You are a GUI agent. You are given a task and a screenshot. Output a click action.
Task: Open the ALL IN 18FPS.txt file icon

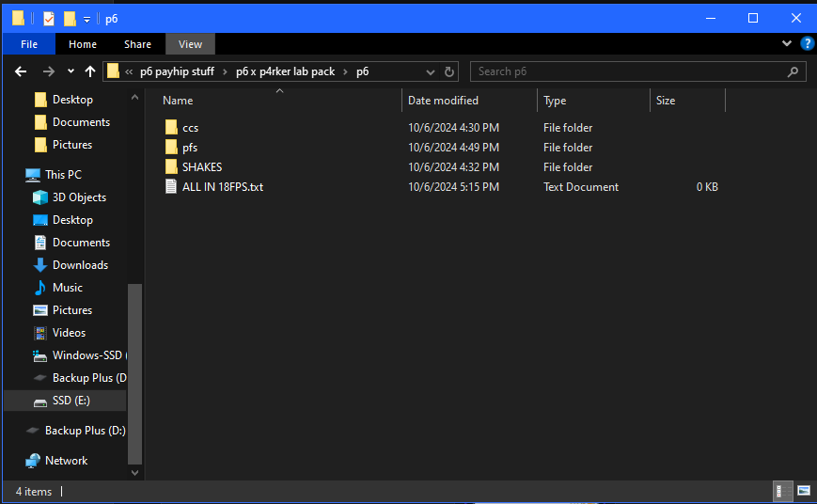point(171,187)
